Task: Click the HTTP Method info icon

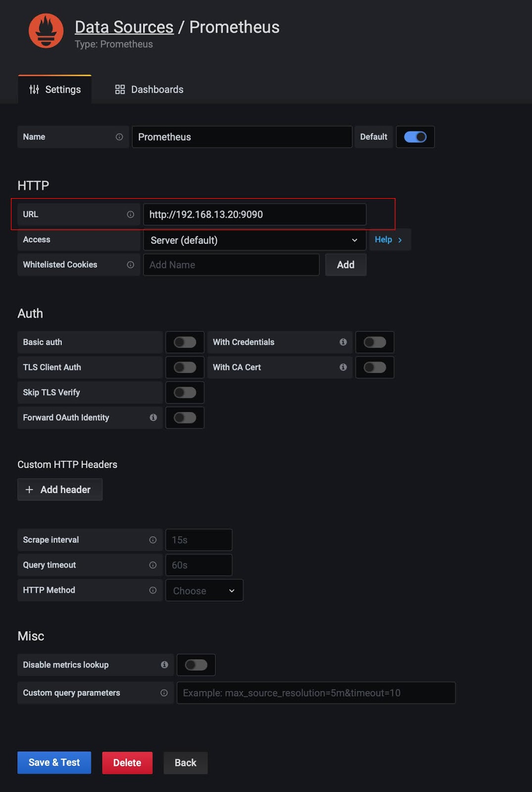Action: click(x=153, y=590)
